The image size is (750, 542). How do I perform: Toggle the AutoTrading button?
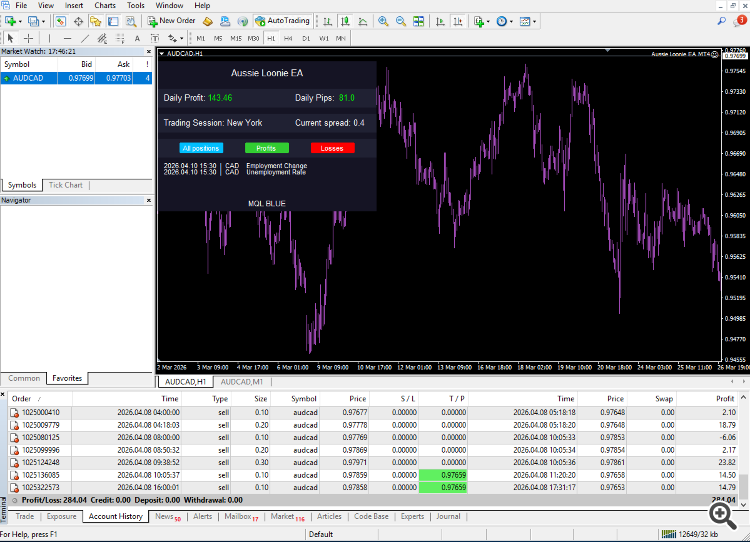point(283,21)
